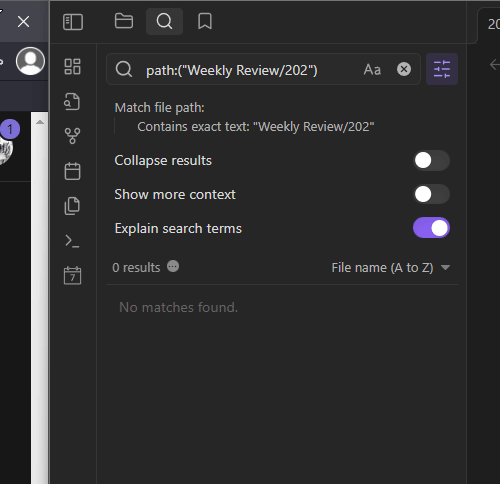This screenshot has height=484, width=500.
Task: Turn on Show more context
Action: (x=431, y=194)
